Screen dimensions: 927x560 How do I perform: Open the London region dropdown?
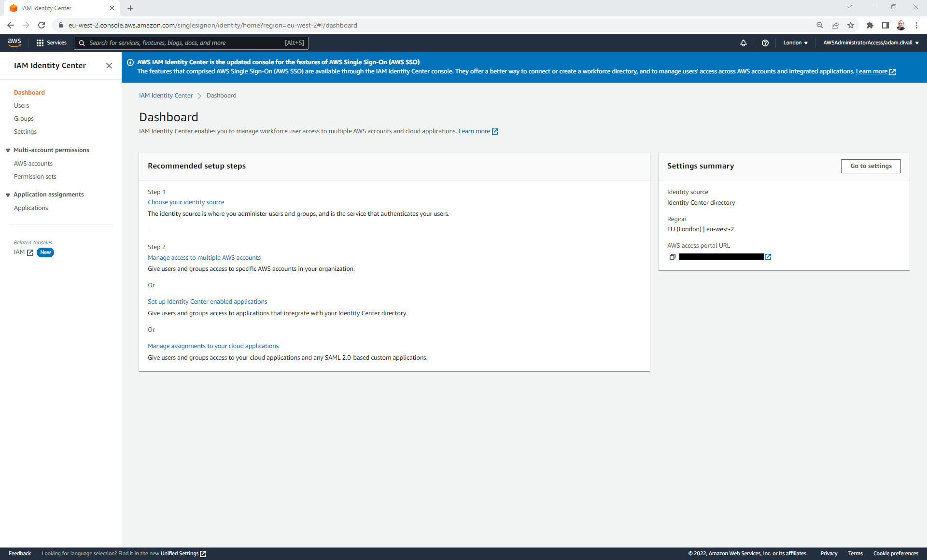[x=795, y=42]
